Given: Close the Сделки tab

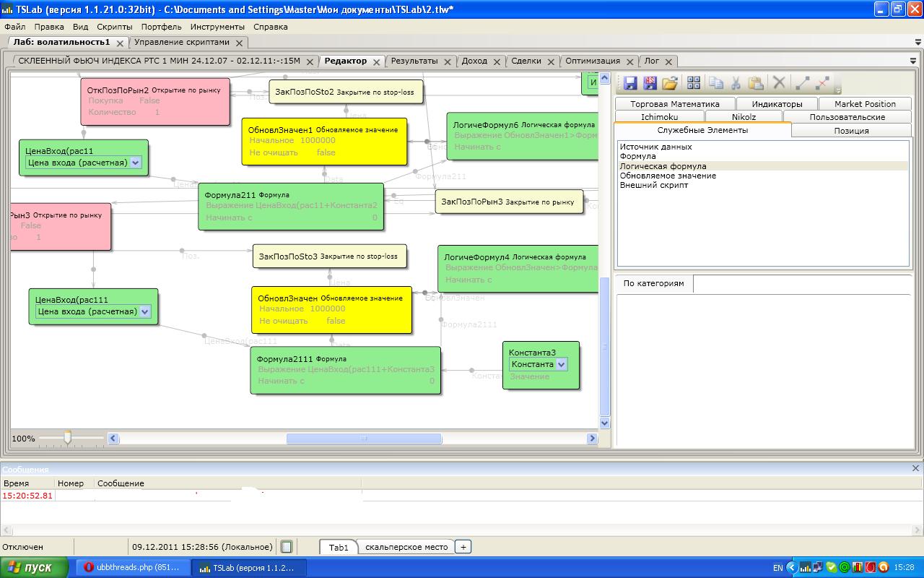Looking at the screenshot, I should click(551, 62).
